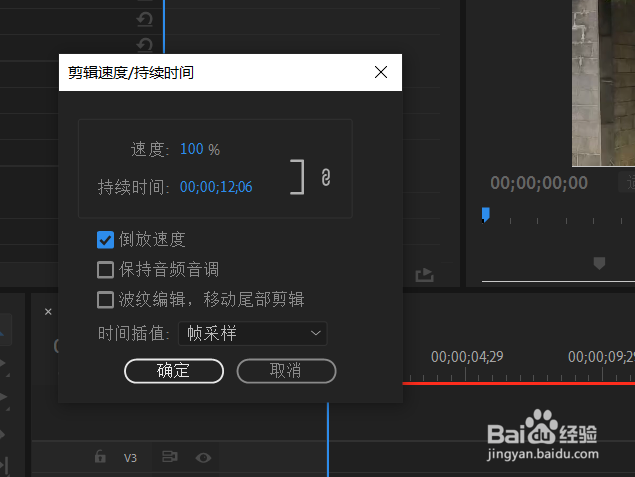Click the marker icon below monitor scrubber
The width and height of the screenshot is (635, 477).
pyautogui.click(x=599, y=263)
